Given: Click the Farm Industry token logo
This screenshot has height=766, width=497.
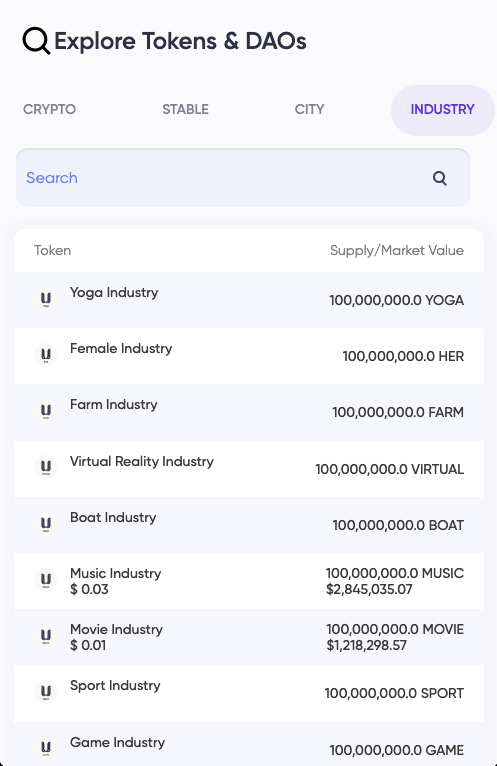Looking at the screenshot, I should (46, 411).
